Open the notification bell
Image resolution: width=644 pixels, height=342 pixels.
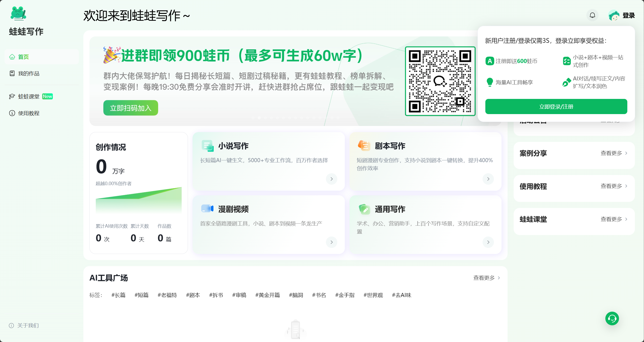point(592,15)
